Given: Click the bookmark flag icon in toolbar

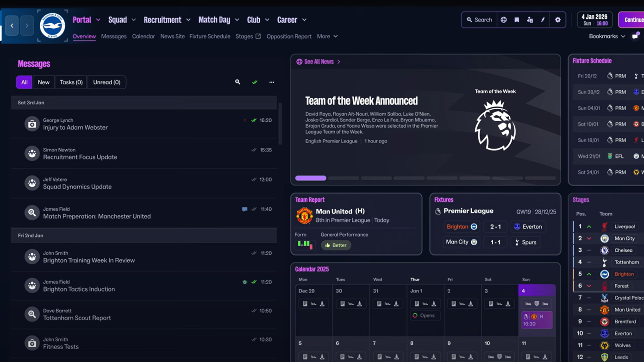Looking at the screenshot, I should [x=517, y=20].
